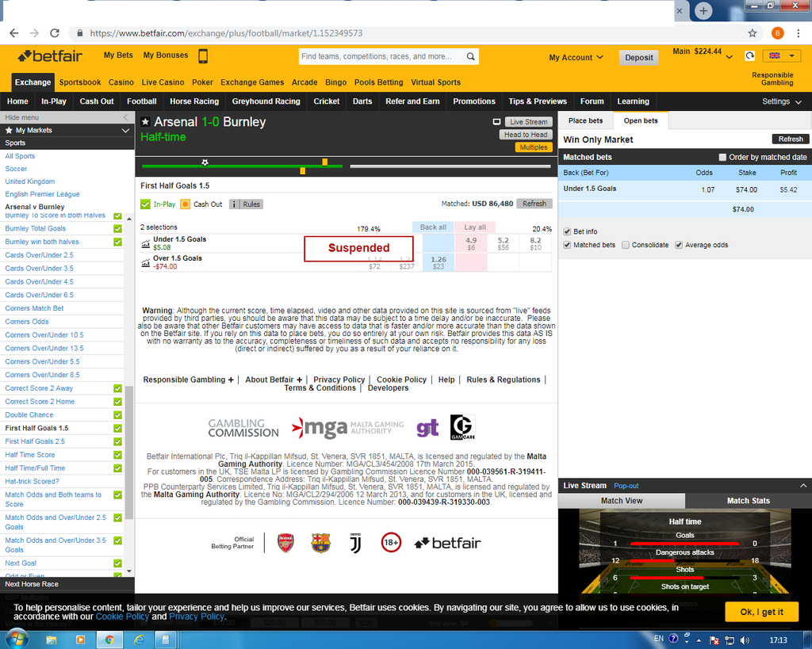Screen dimensions: 812x649
Task: Toggle checkbox beside Double Chance market
Action: point(117,415)
